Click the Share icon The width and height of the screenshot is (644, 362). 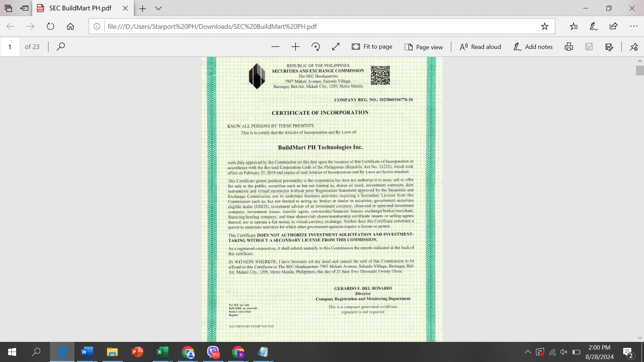(613, 26)
